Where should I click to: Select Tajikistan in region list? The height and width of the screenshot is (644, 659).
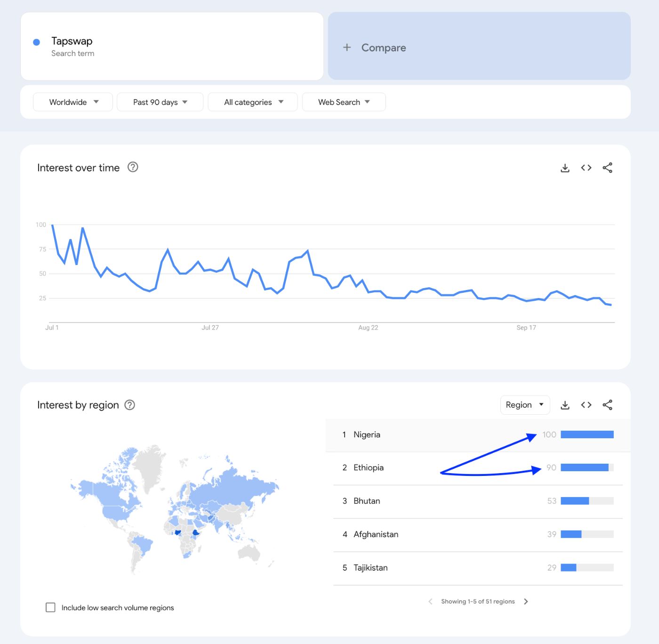[x=478, y=568]
